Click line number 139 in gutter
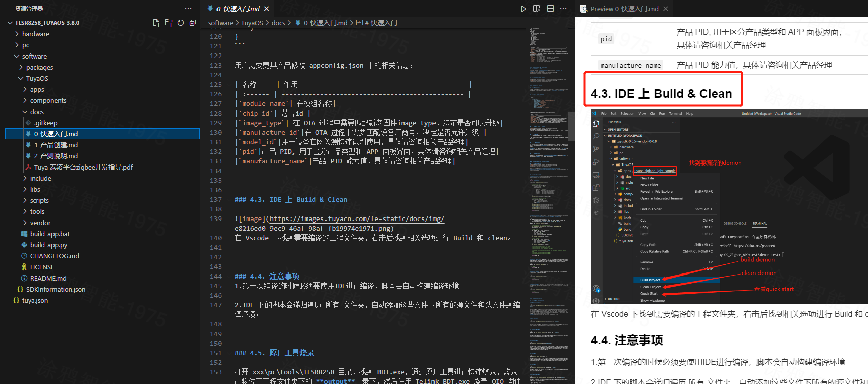Screen dimensions: 868x384 coord(215,218)
